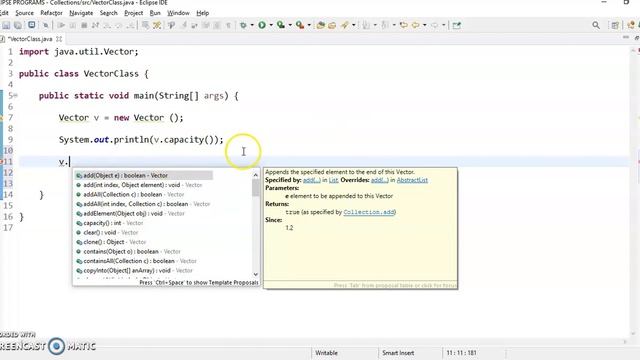Screen dimensions: 640x360
Task: Open the Forward history dropdown arrow
Action: pyautogui.click(x=444, y=25)
